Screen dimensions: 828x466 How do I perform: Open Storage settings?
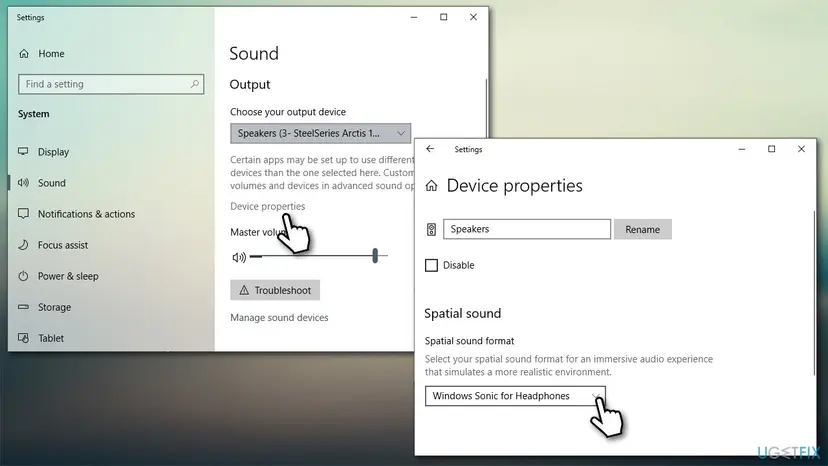(x=54, y=307)
